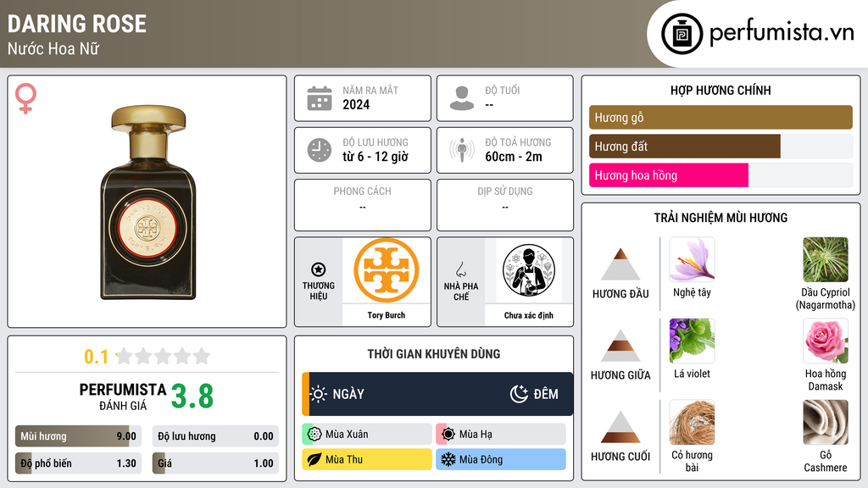
Task: Click the snowflake icon for Mùa Đông
Action: [448, 459]
